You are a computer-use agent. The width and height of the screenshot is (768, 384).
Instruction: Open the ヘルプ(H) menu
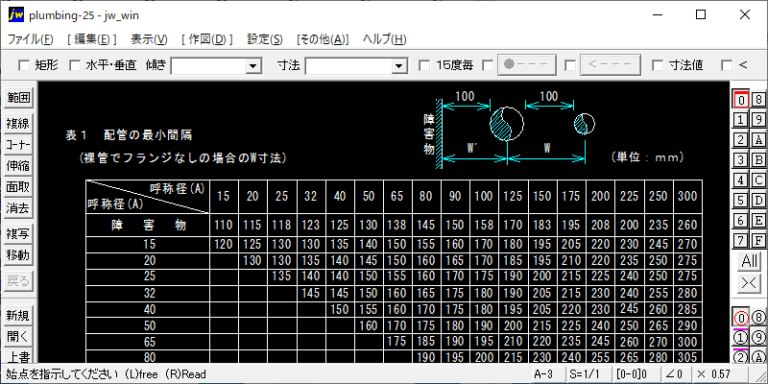click(x=384, y=40)
